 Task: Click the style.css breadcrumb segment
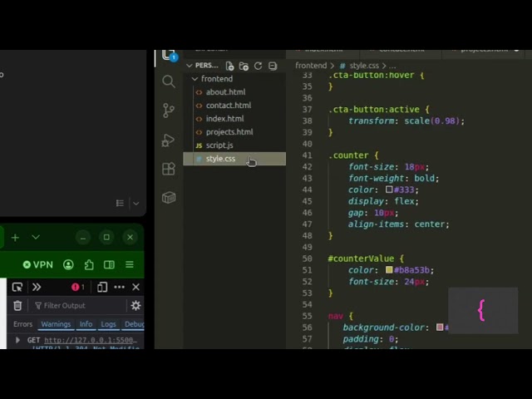point(364,66)
